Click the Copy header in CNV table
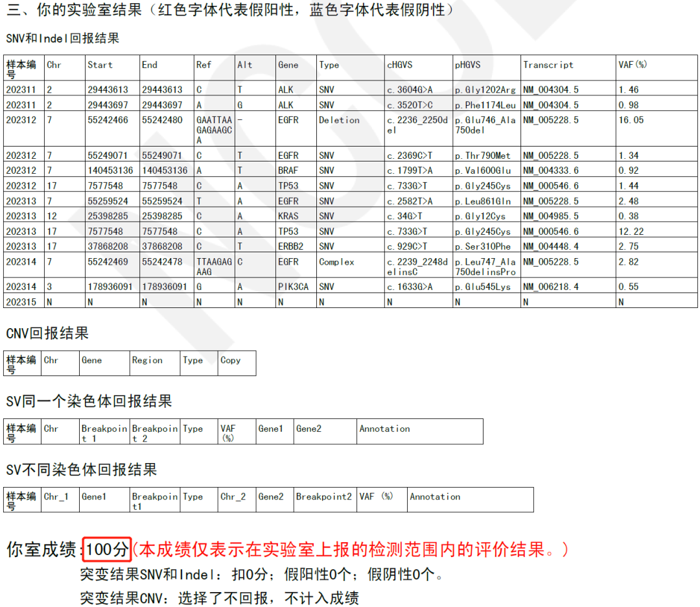 tap(230, 361)
